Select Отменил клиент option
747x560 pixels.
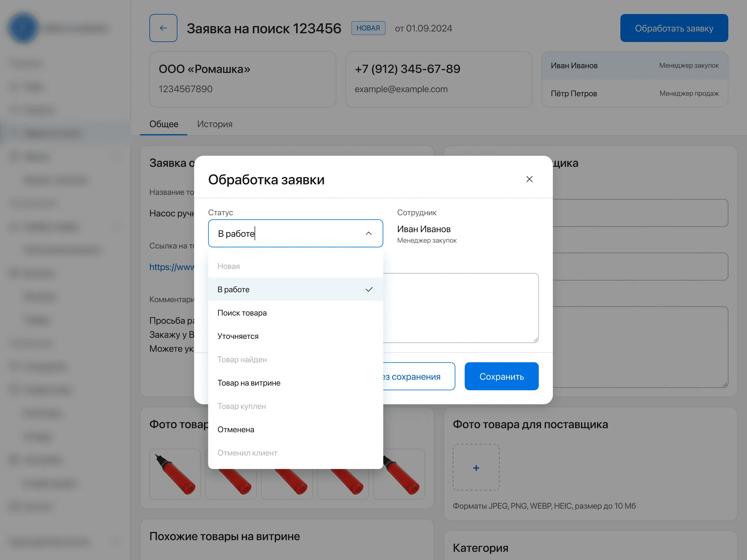(x=296, y=453)
